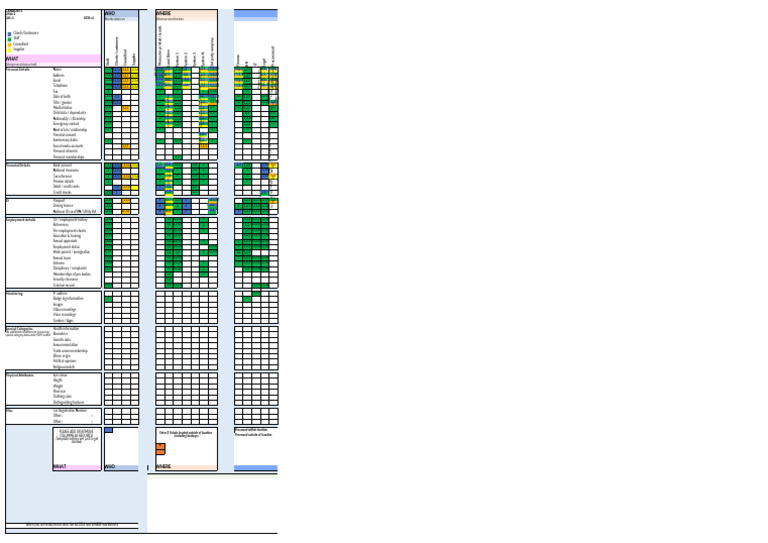Select the Employment details category label

21,220
